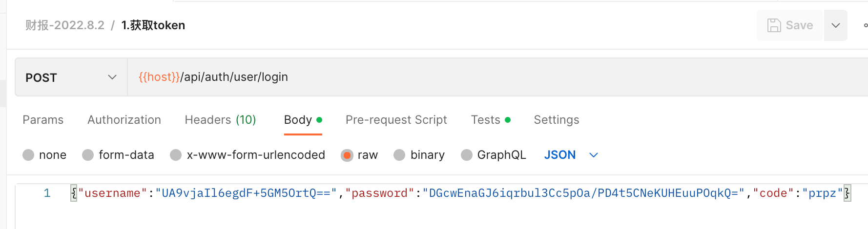This screenshot has width=868, height=229.
Task: Select the none body type
Action: point(29,155)
